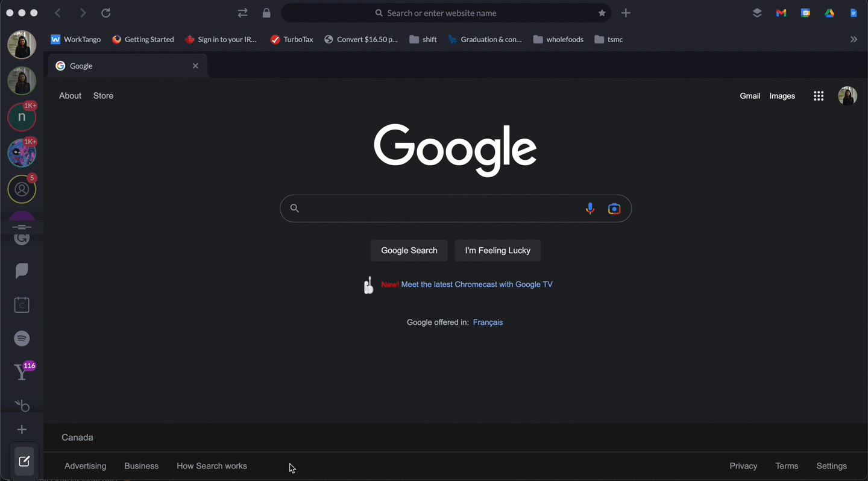The height and width of the screenshot is (481, 868).
Task: Open the Privacy footer link
Action: pos(743,466)
